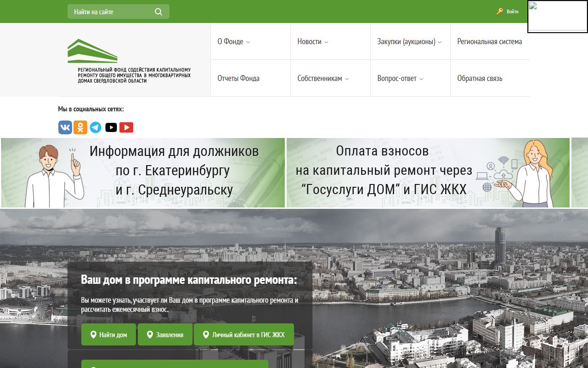
Task: Click the key icon beside Войти
Action: (x=500, y=11)
